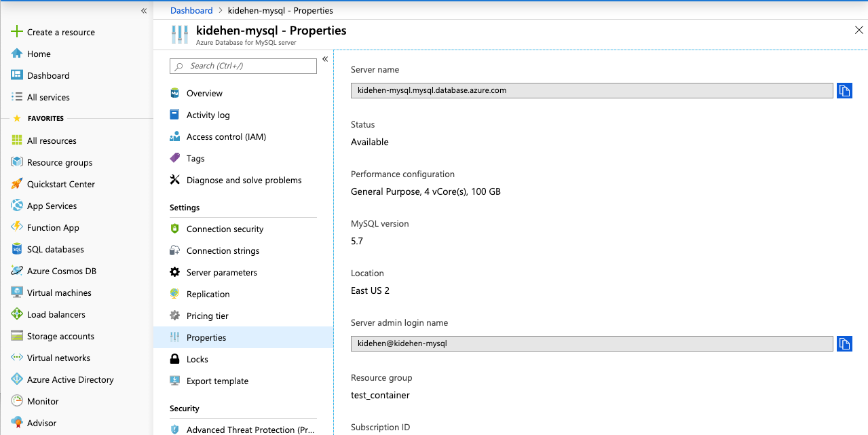Click the App Services globe icon
Screen dimensions: 868x435
click(x=17, y=206)
